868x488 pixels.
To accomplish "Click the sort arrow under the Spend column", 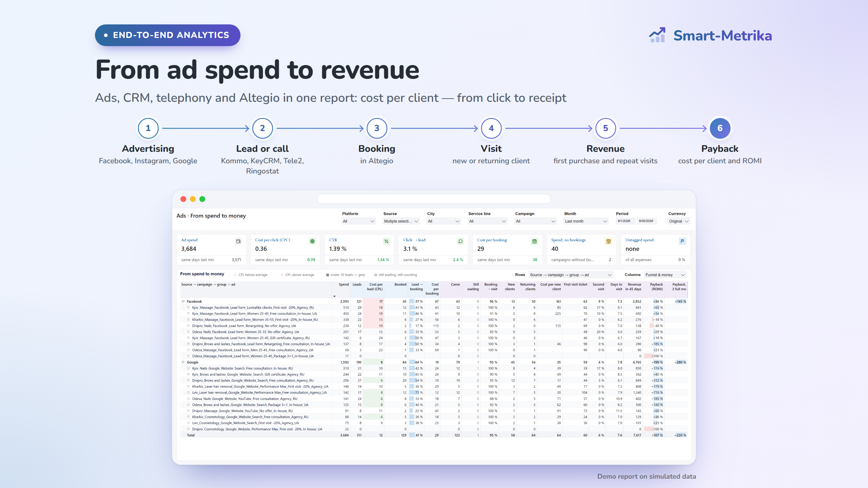I will point(334,296).
